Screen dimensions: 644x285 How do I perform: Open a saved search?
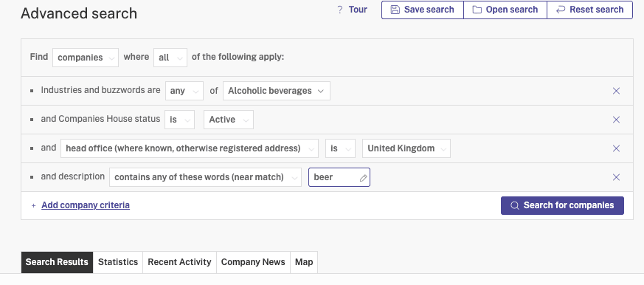click(505, 10)
